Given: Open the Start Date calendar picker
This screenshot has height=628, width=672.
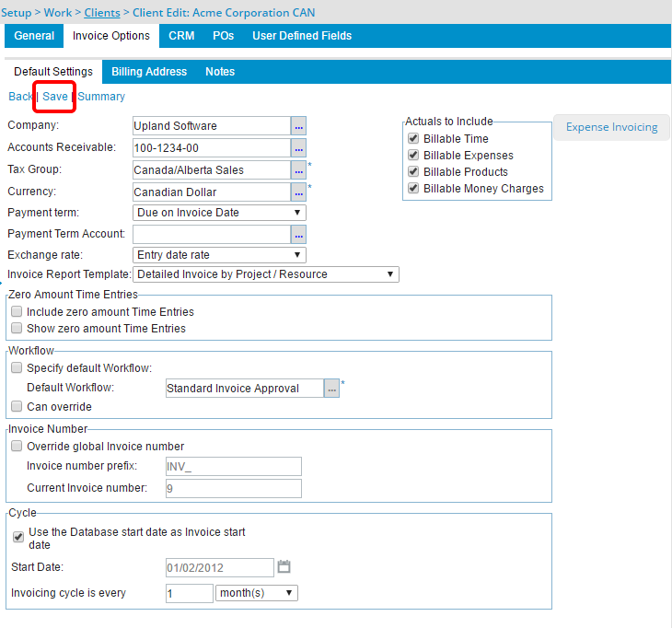Looking at the screenshot, I should tap(284, 567).
